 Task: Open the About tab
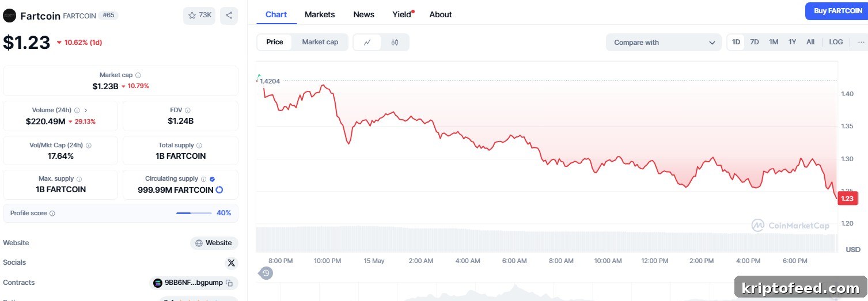(441, 14)
